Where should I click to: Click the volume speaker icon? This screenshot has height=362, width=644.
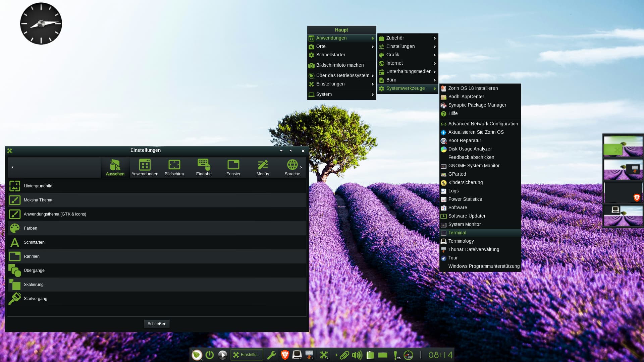pyautogui.click(x=357, y=355)
